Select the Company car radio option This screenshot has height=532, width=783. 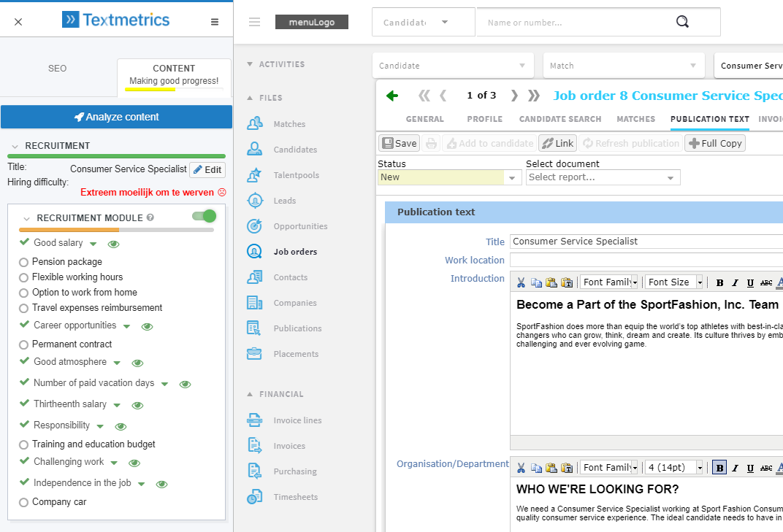[23, 503]
